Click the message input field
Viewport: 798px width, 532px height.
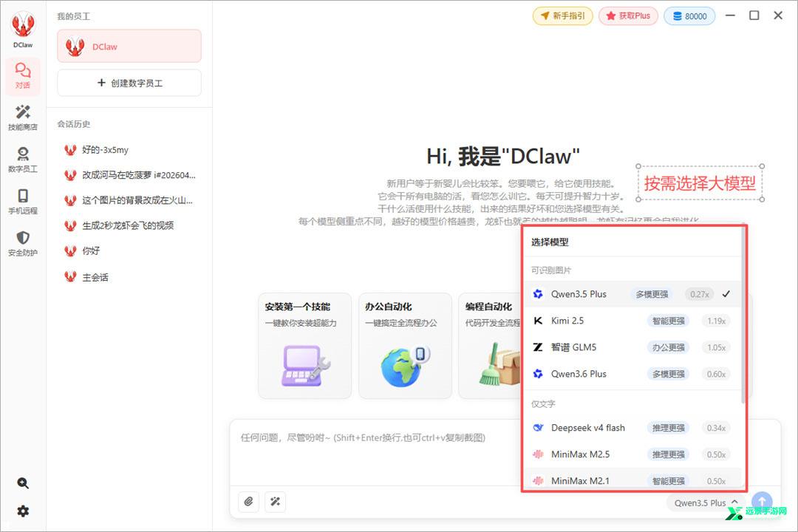[x=377, y=452]
